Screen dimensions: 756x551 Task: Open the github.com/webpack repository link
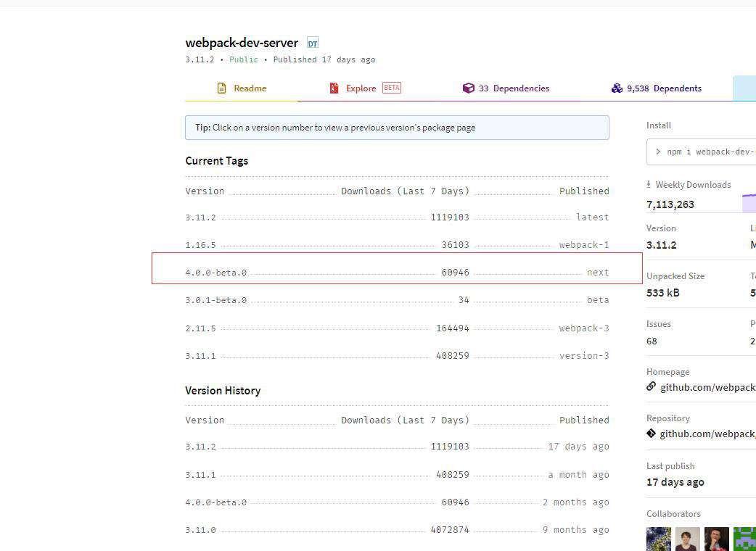tap(708, 434)
